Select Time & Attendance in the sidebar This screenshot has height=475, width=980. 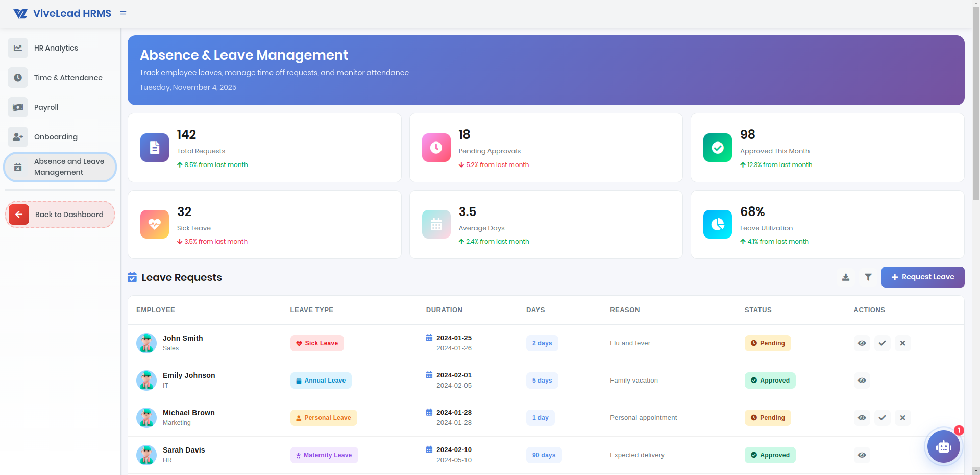[68, 78]
